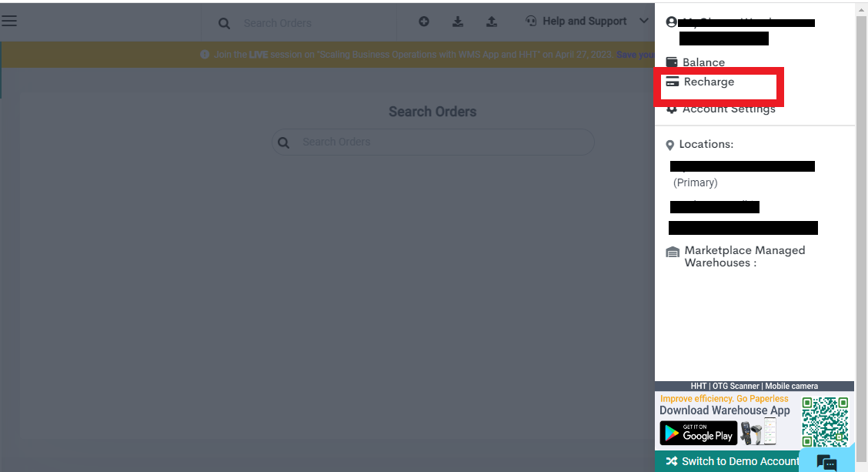Click the upload arrow icon

point(492,22)
